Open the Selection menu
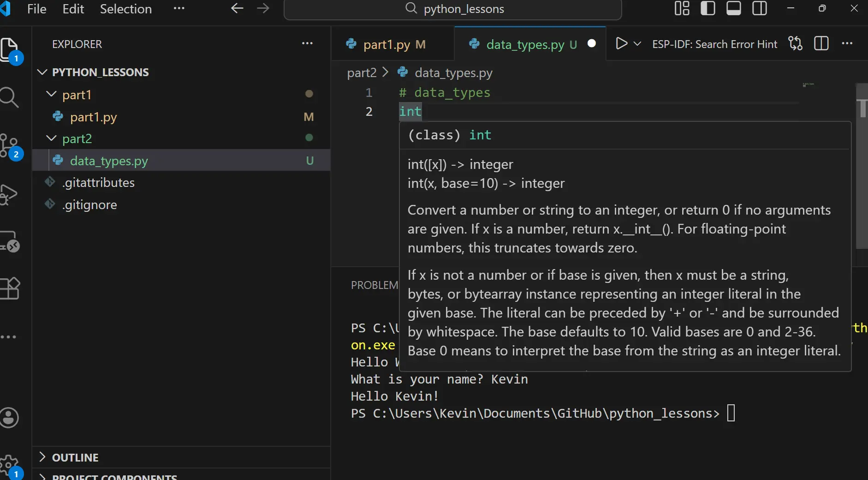 (x=126, y=9)
